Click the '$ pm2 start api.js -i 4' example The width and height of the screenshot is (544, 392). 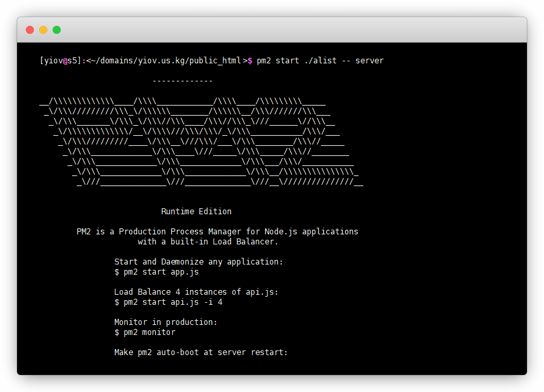[168, 302]
